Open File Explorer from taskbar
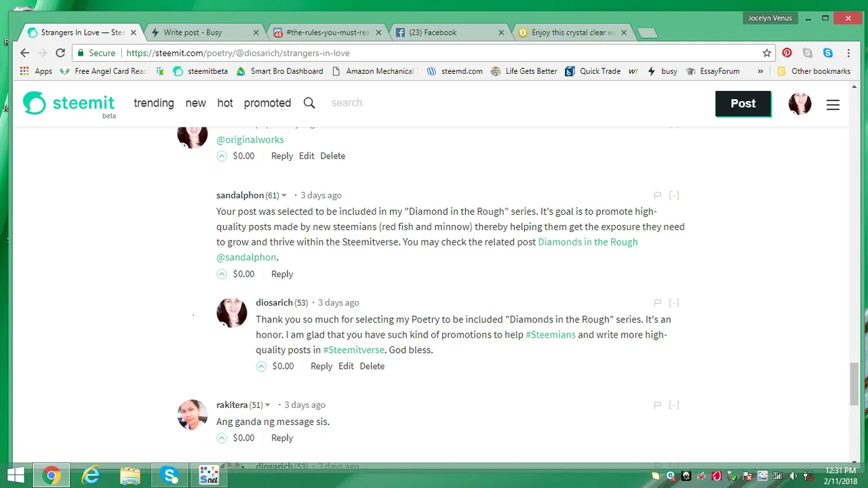Viewport: 868px width, 488px height. coord(130,475)
